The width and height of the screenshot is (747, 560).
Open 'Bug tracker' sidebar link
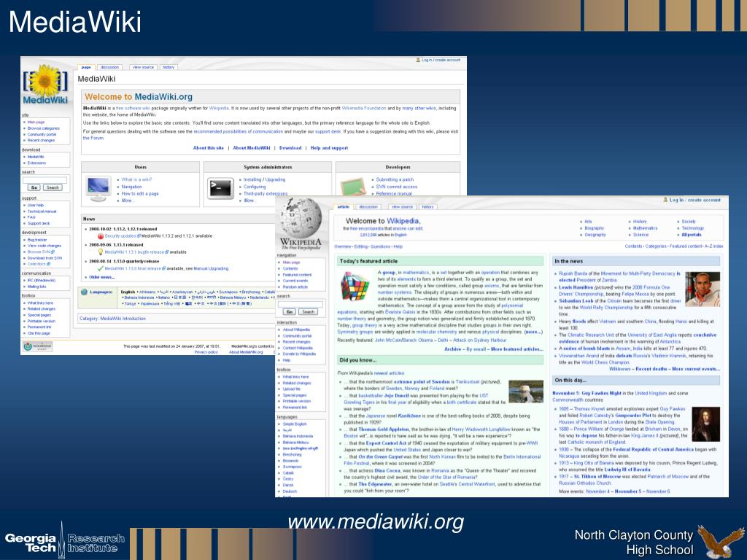[37, 240]
